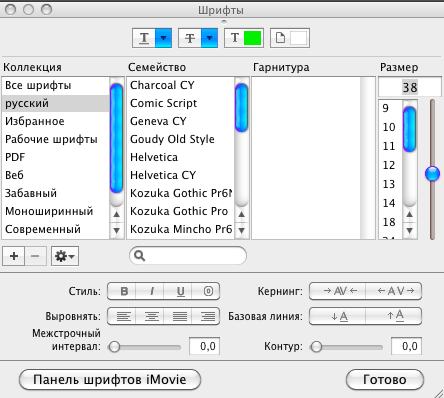444x398 pixels.
Task: Select font size 14
Action: 390,203
